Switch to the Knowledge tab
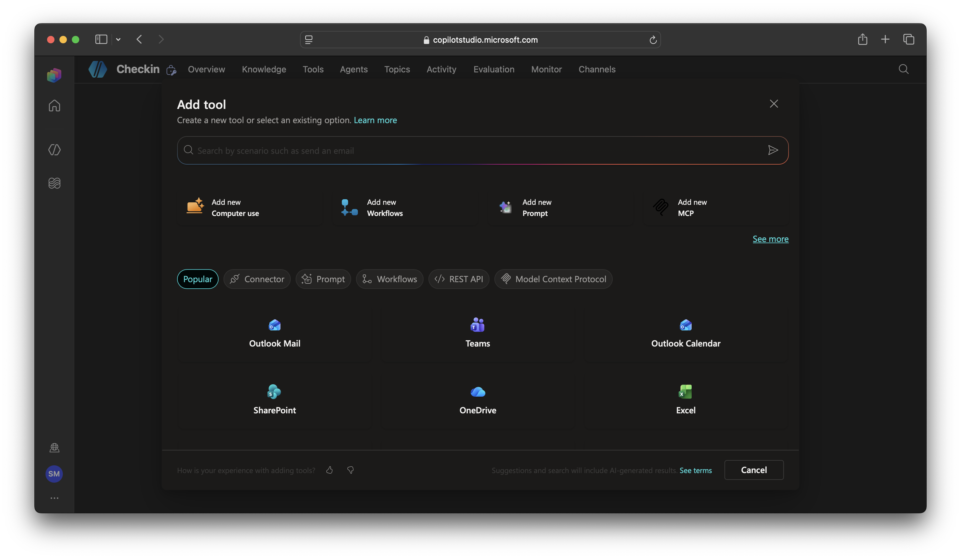Image resolution: width=961 pixels, height=560 pixels. 264,69
